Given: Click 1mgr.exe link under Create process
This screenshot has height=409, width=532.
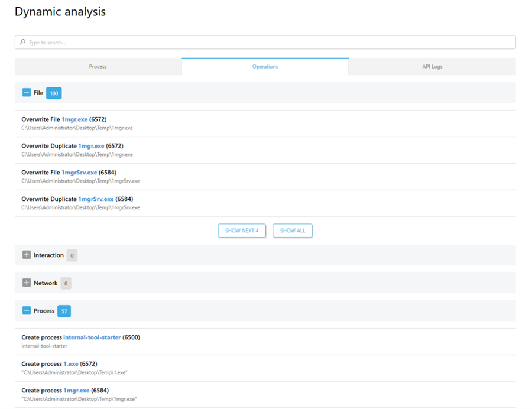Looking at the screenshot, I should pyautogui.click(x=76, y=391).
